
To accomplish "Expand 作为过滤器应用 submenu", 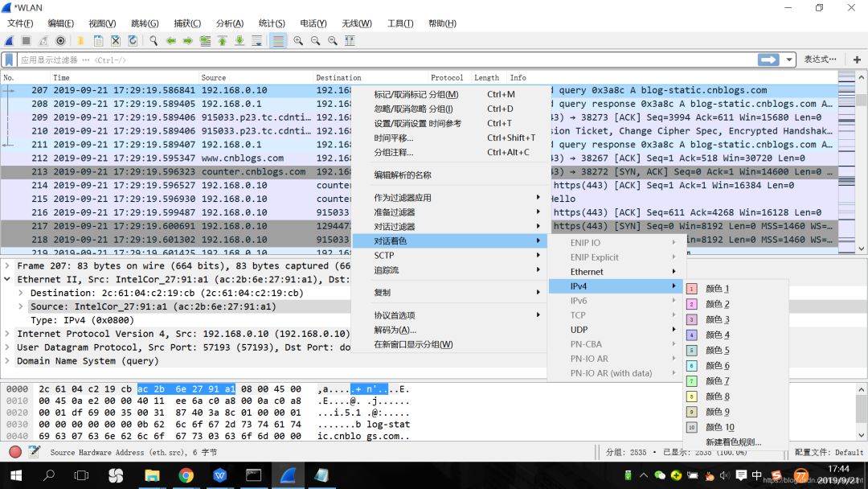I will 449,198.
